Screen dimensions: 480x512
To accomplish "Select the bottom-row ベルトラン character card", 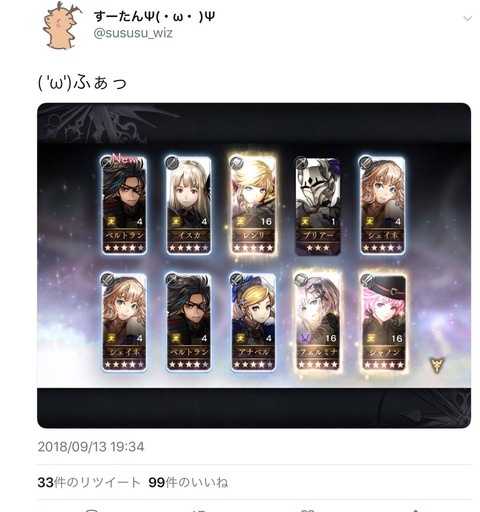I will (188, 322).
